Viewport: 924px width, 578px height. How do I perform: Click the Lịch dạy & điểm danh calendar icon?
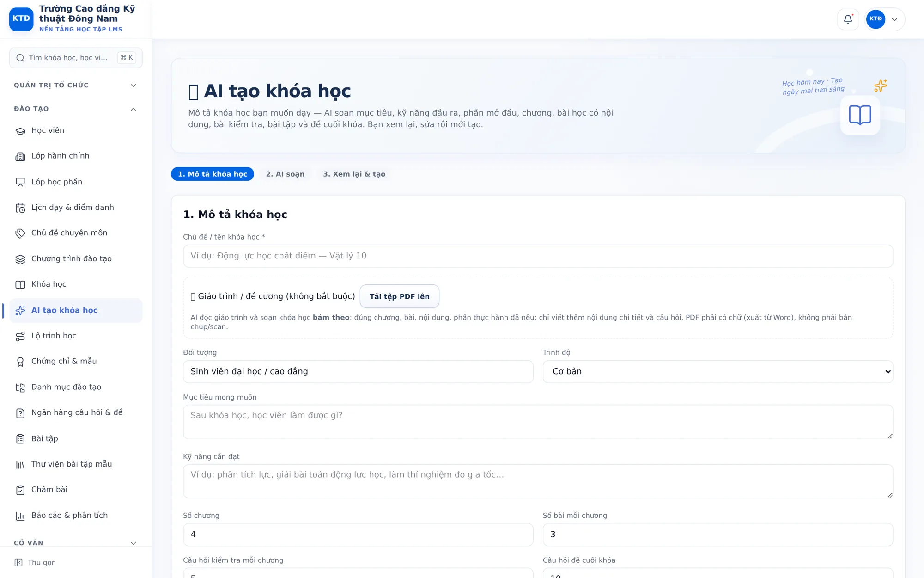pyautogui.click(x=20, y=208)
